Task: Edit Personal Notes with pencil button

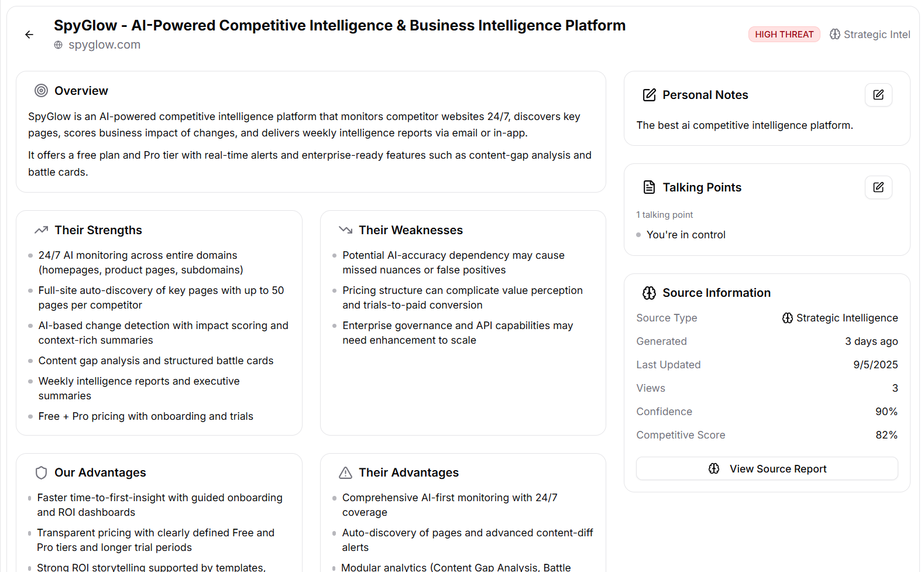Action: pyautogui.click(x=878, y=95)
